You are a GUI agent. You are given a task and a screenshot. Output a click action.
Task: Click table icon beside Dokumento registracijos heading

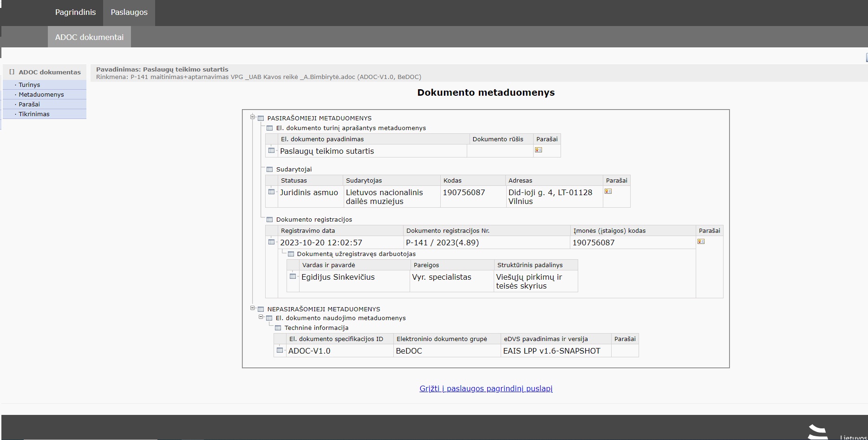click(269, 220)
